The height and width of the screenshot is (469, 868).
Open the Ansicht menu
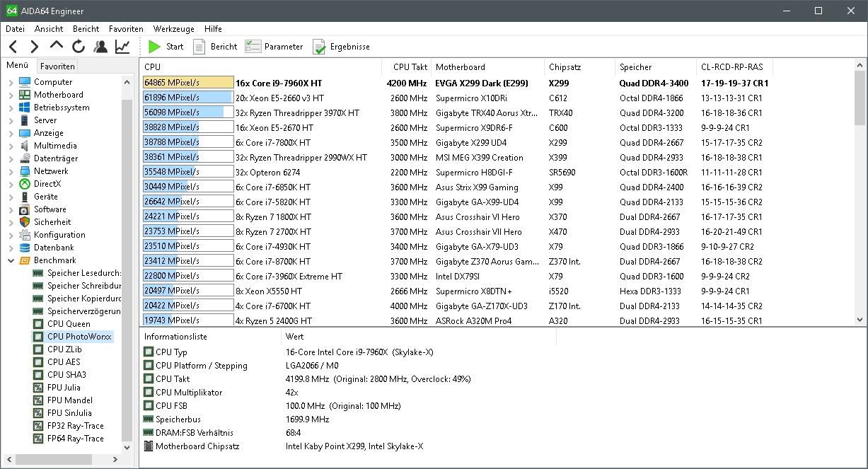(x=49, y=29)
